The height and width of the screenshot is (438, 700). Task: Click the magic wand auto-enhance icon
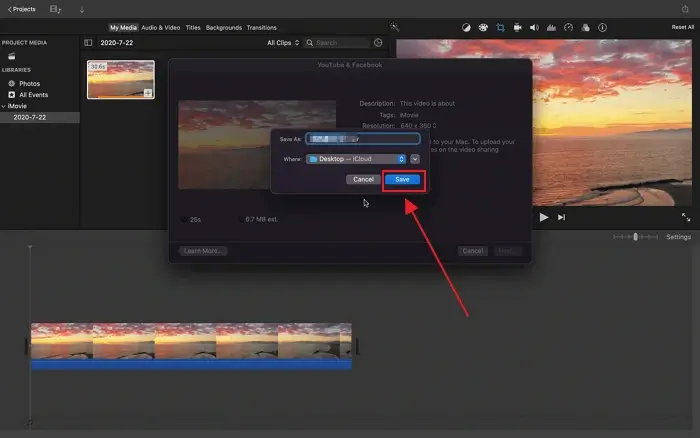[396, 28]
